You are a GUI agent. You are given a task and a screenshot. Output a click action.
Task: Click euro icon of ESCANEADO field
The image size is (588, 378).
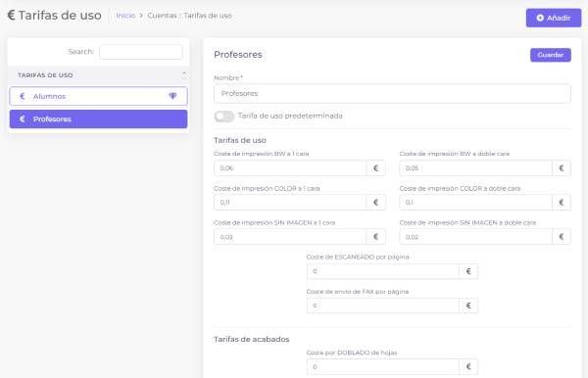pos(468,271)
